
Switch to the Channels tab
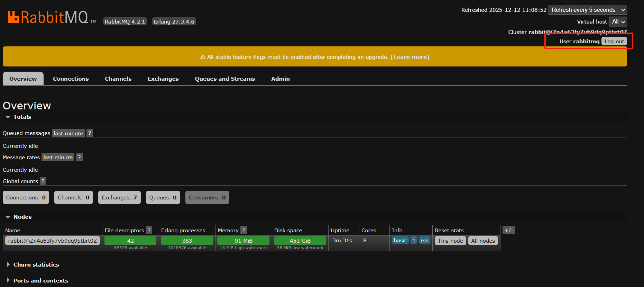118,79
